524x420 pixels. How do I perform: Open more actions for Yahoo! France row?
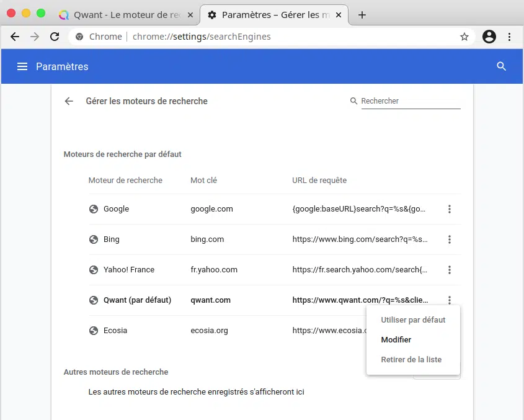tap(450, 270)
